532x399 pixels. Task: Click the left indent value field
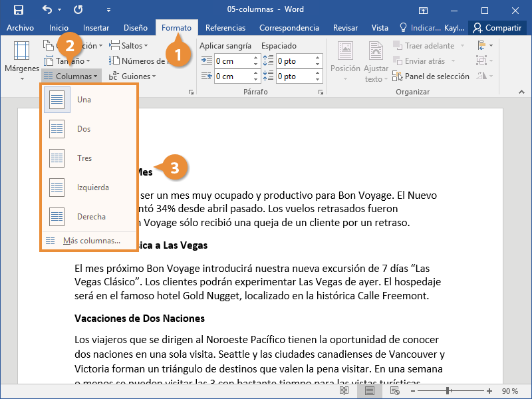pos(233,61)
